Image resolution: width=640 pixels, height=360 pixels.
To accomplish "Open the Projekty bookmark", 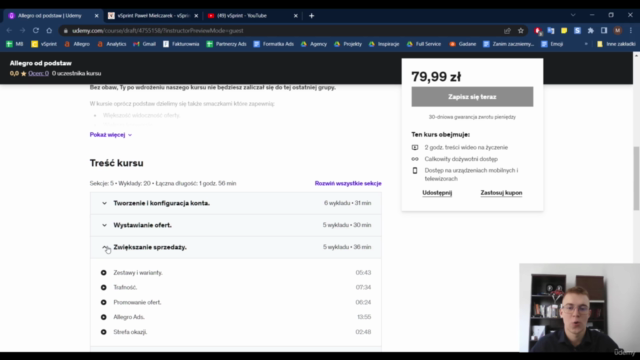I will [x=348, y=44].
